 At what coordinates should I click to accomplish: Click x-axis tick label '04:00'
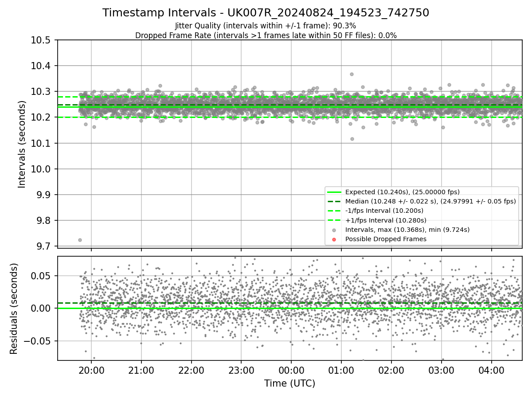492,370
